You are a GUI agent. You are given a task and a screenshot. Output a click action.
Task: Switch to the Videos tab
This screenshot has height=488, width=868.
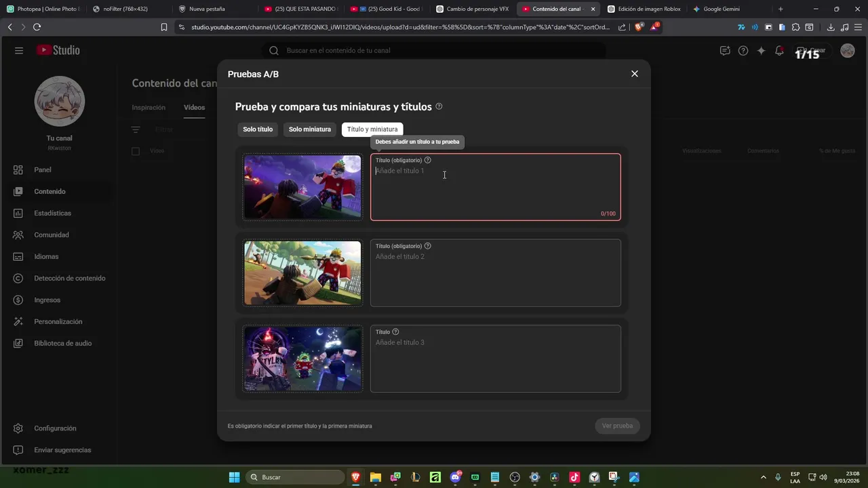click(194, 107)
